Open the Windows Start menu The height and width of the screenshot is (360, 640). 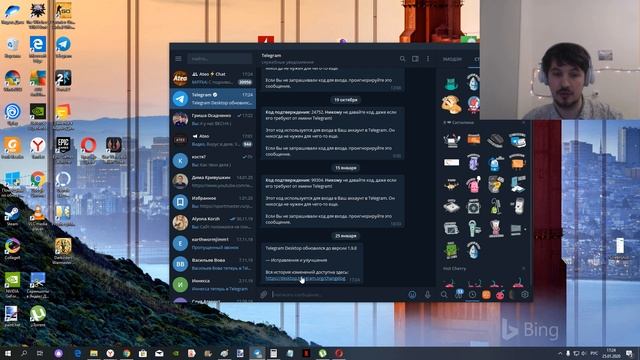(x=8, y=353)
